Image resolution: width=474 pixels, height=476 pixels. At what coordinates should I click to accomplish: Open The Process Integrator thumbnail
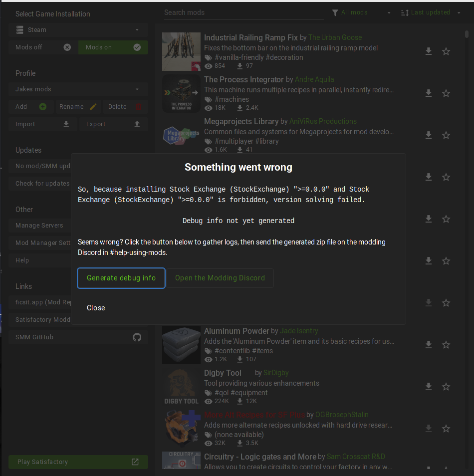coord(181,93)
